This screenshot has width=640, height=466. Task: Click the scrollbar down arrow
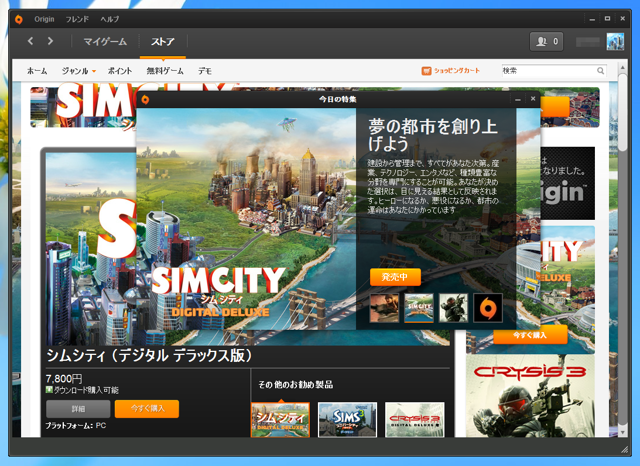[622, 432]
